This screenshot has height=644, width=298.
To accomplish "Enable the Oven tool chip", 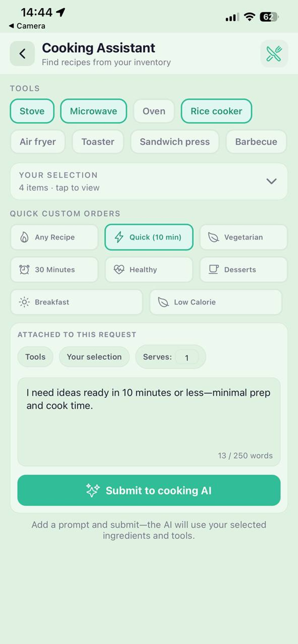I will tap(154, 111).
